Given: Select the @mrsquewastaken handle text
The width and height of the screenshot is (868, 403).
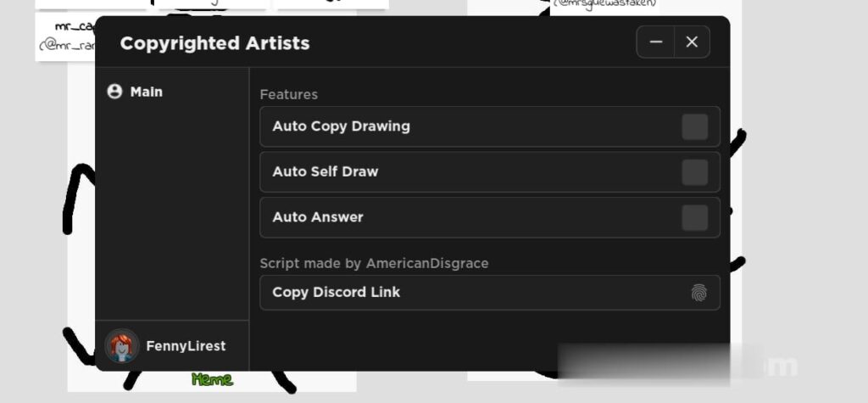Looking at the screenshot, I should (605, 4).
